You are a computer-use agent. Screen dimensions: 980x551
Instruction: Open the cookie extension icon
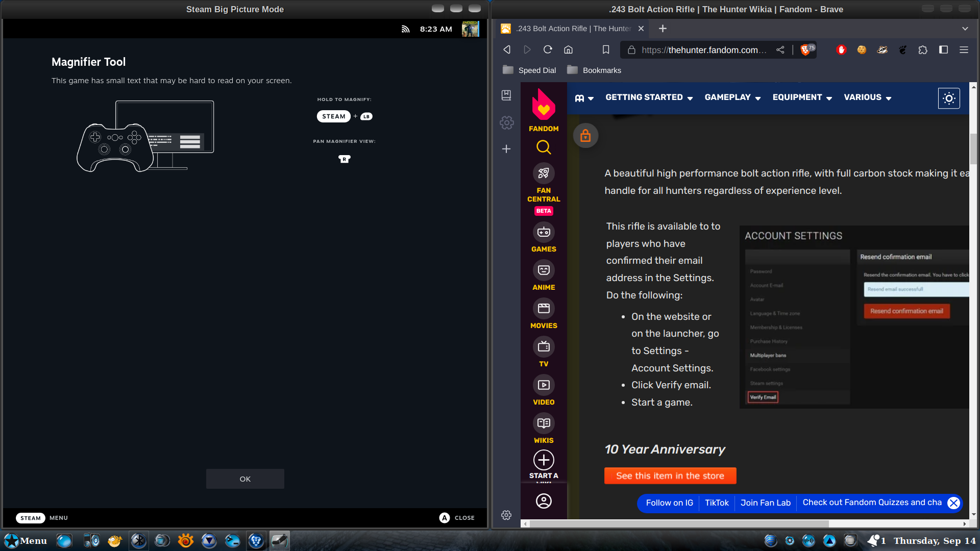(x=862, y=49)
